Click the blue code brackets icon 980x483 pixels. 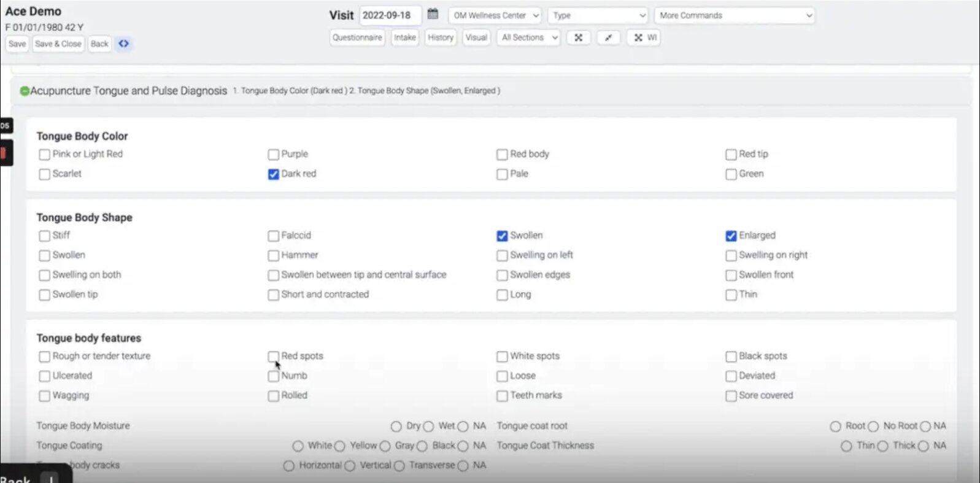click(x=123, y=44)
